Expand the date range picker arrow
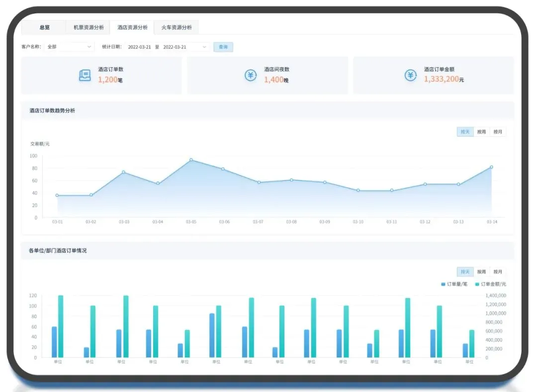Image resolution: width=537 pixels, height=392 pixels. coord(204,47)
